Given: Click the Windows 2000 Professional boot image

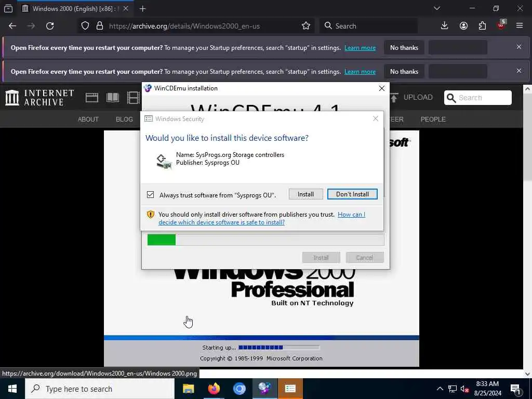Looking at the screenshot, I should [261, 248].
